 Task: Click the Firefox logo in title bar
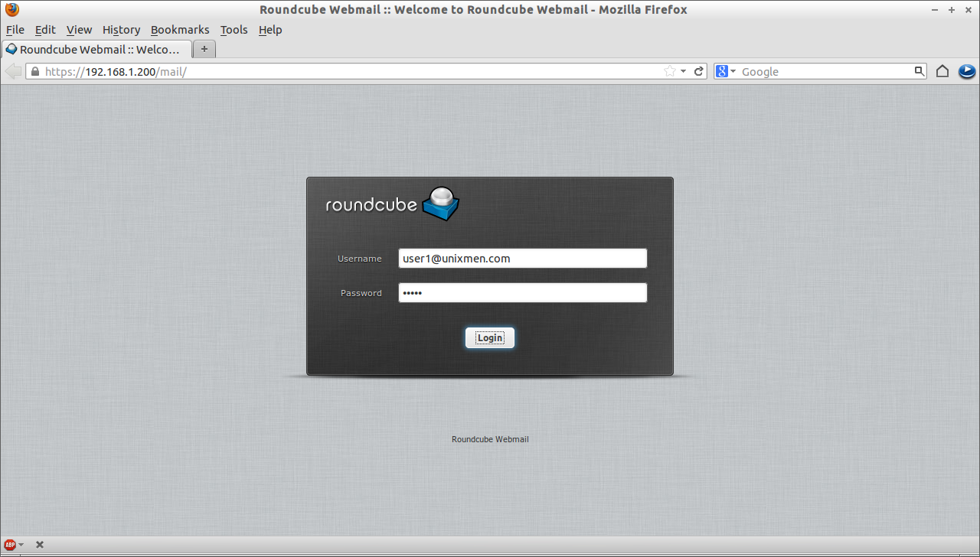point(11,10)
